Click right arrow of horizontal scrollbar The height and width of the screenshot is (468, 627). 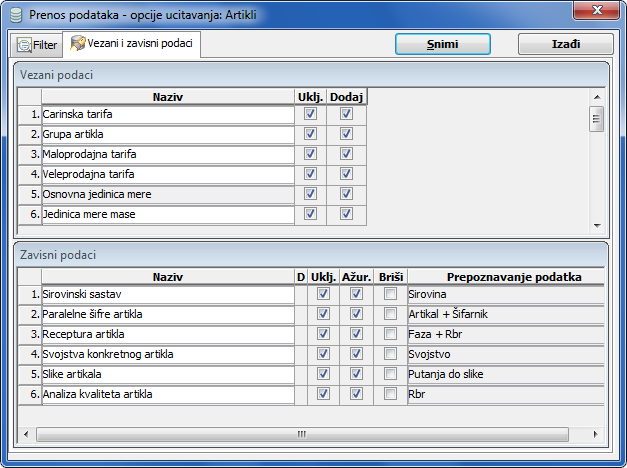[597, 435]
